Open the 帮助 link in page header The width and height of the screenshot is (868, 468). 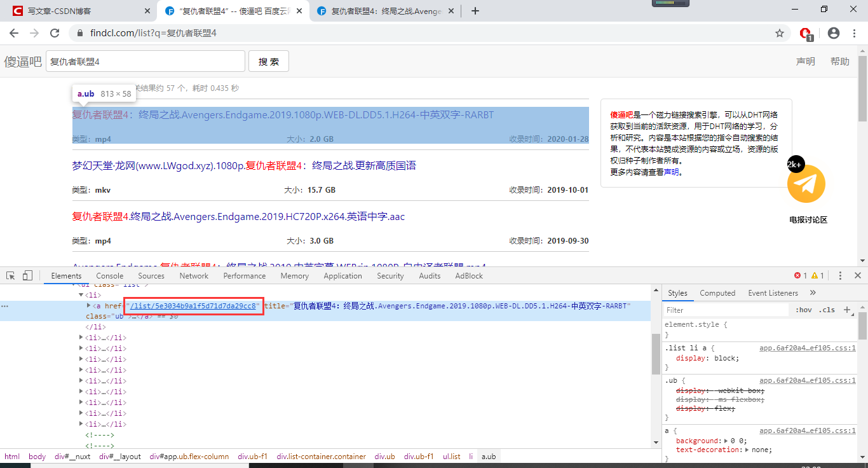(x=840, y=61)
